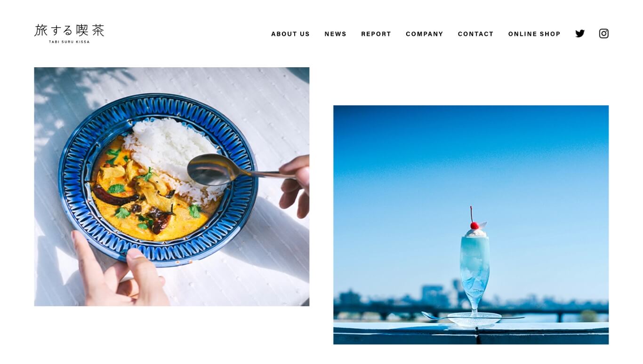
Task: Click the glass saucer under the soda
Action: click(474, 319)
